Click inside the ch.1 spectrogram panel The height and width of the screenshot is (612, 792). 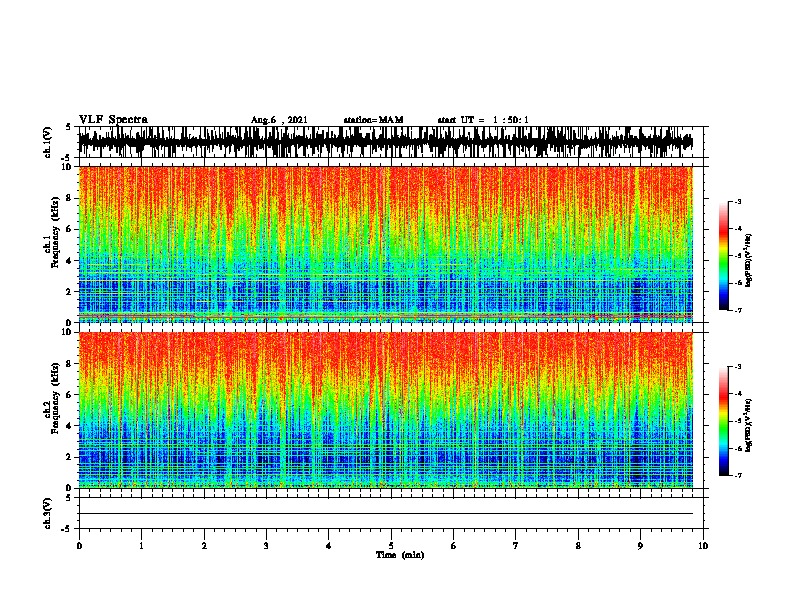click(385, 244)
